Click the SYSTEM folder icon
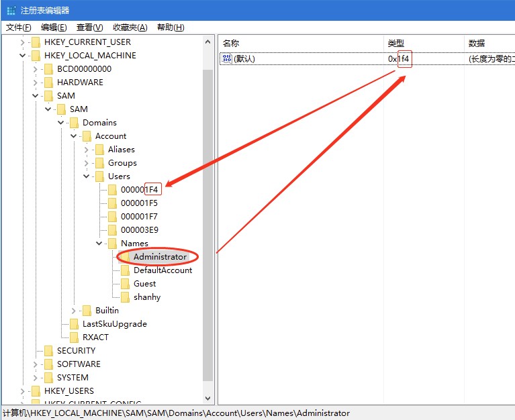 pos(48,378)
